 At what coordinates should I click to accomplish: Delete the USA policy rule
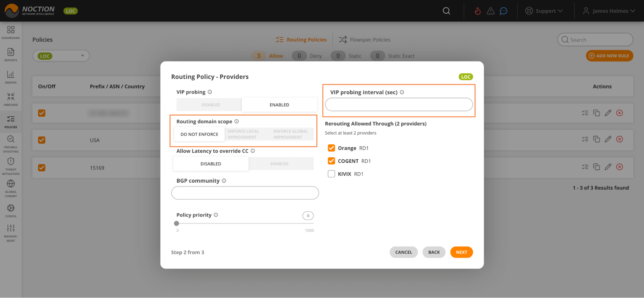pos(619,139)
